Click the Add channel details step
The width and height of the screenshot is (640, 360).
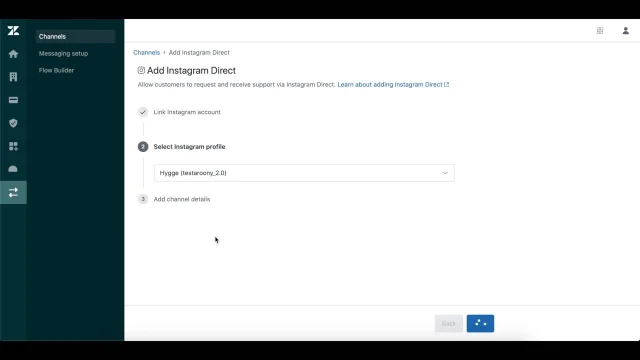(182, 199)
